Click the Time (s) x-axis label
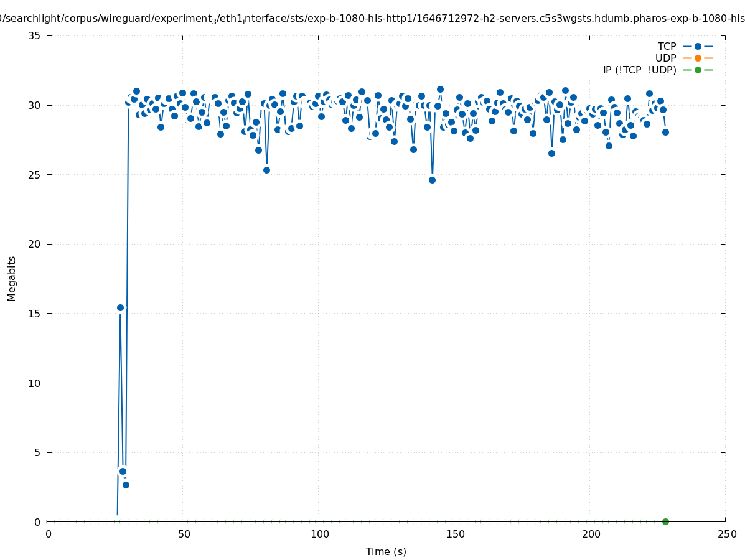Viewport: 745px width, 560px height. coord(386,551)
